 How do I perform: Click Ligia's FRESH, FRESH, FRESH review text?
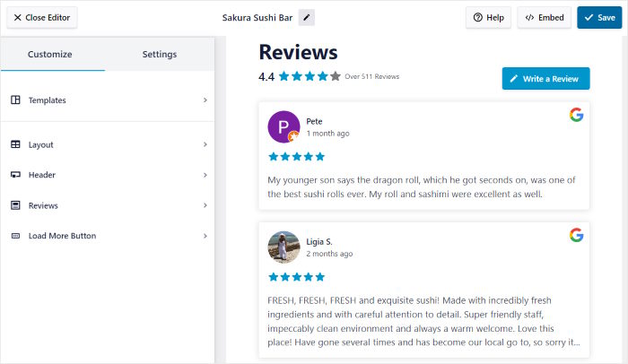423,321
